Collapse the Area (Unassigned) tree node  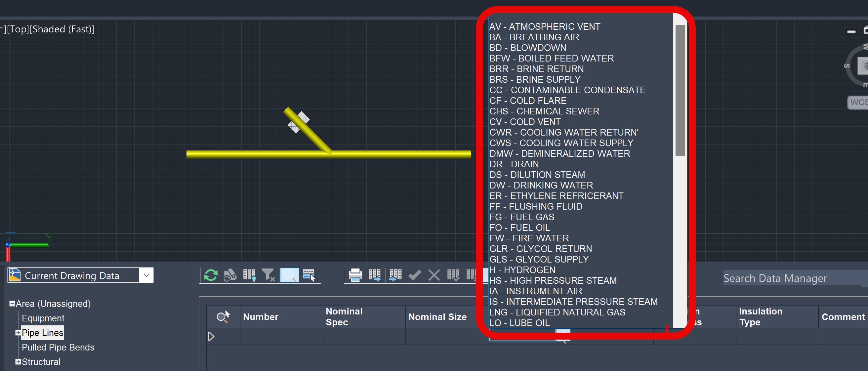pos(12,304)
